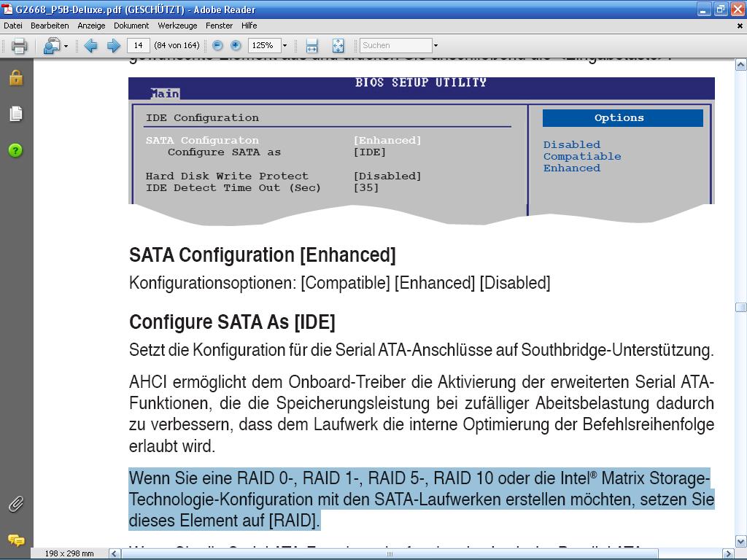This screenshot has height=560, width=747.
Task: Open the Fenster menu
Action: point(219,26)
